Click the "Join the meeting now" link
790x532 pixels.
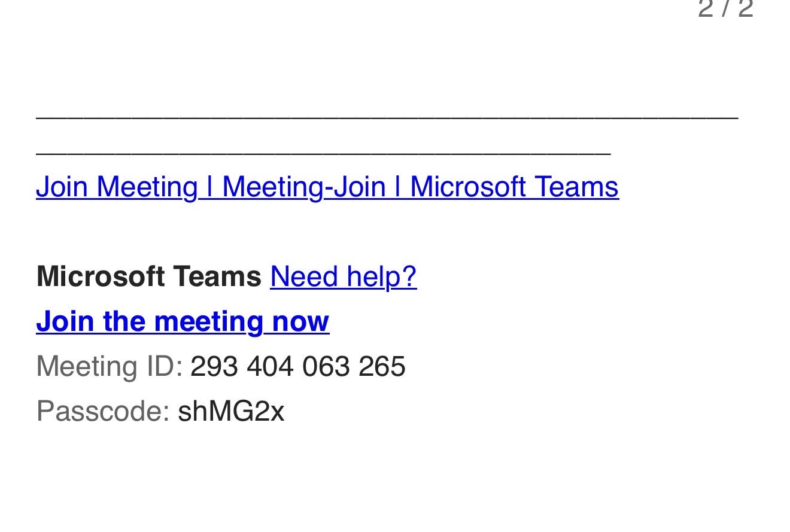[183, 321]
